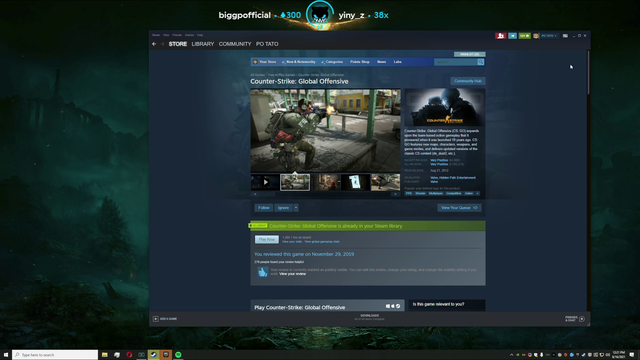The width and height of the screenshot is (640, 360).
Task: Select the fifth screenshot thumbnail
Action: coord(386,182)
